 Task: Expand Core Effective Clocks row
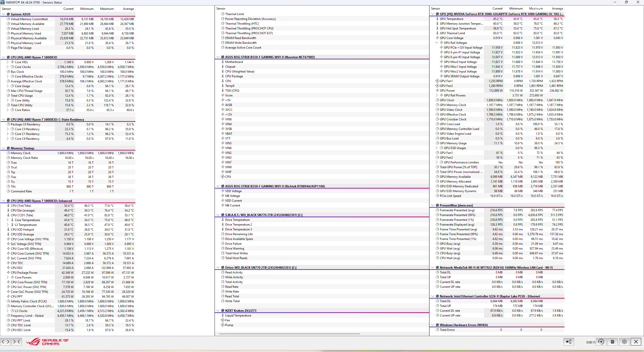click(x=8, y=77)
